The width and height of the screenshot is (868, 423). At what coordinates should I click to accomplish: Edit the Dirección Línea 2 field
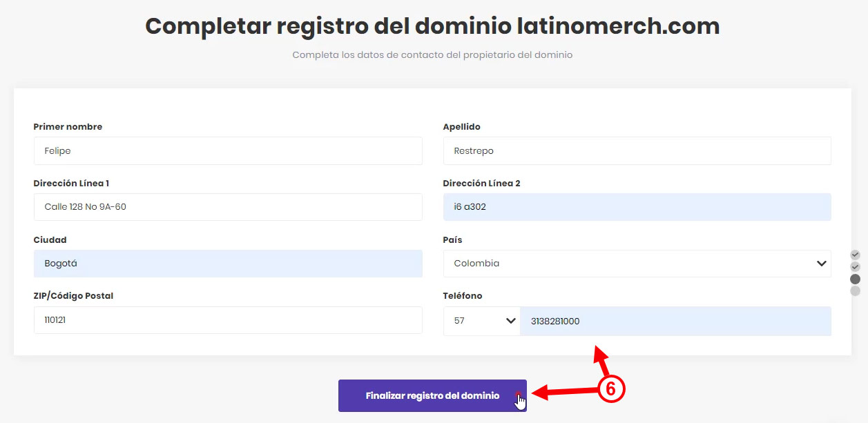[x=637, y=207]
